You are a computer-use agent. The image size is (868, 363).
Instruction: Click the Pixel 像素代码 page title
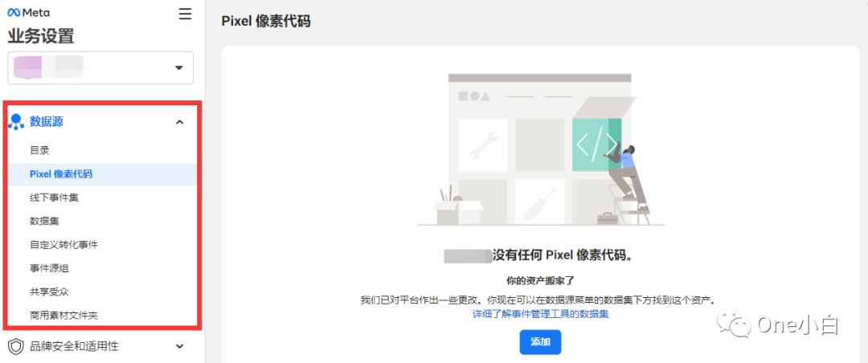pos(266,22)
